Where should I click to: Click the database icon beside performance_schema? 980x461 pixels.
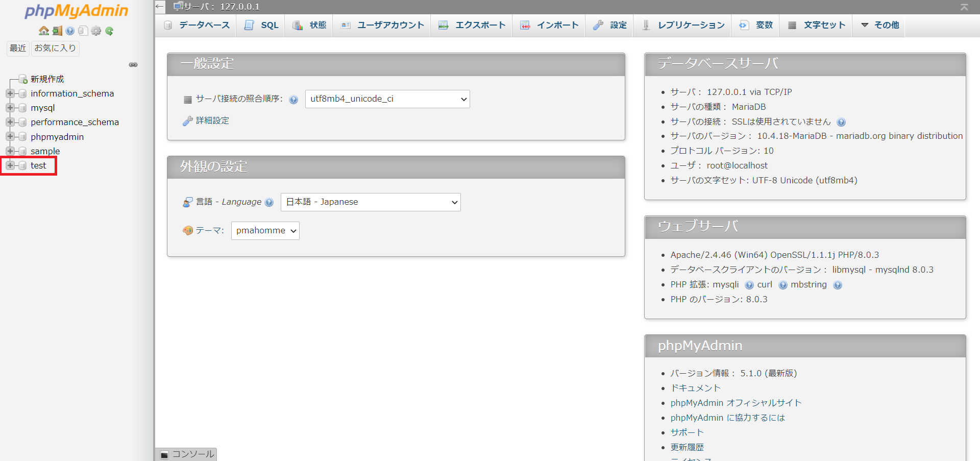click(22, 123)
